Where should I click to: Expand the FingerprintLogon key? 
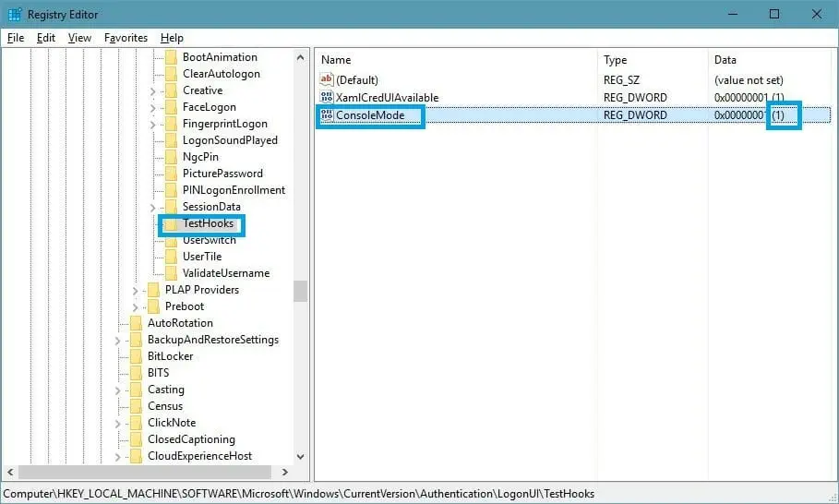click(x=153, y=125)
